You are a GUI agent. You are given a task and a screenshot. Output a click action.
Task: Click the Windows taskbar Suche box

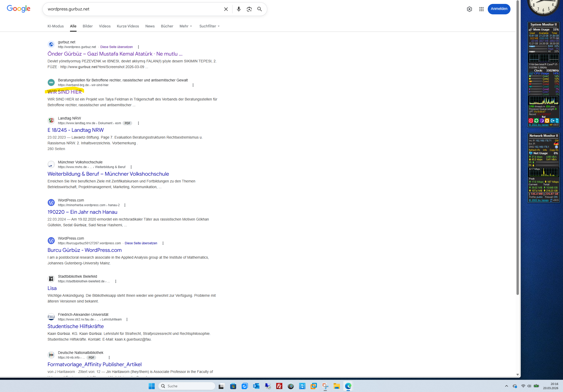pyautogui.click(x=187, y=386)
